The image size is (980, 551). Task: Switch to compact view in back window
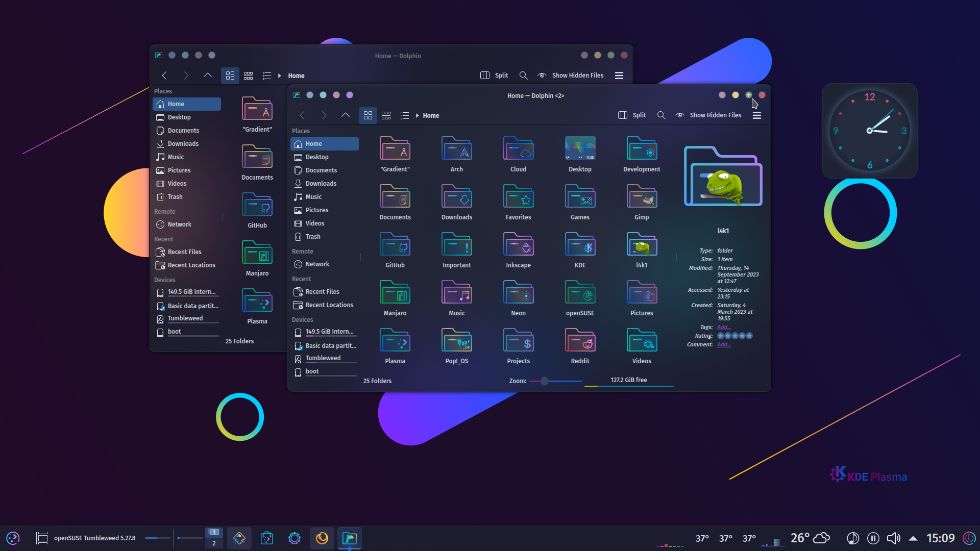[x=249, y=76]
